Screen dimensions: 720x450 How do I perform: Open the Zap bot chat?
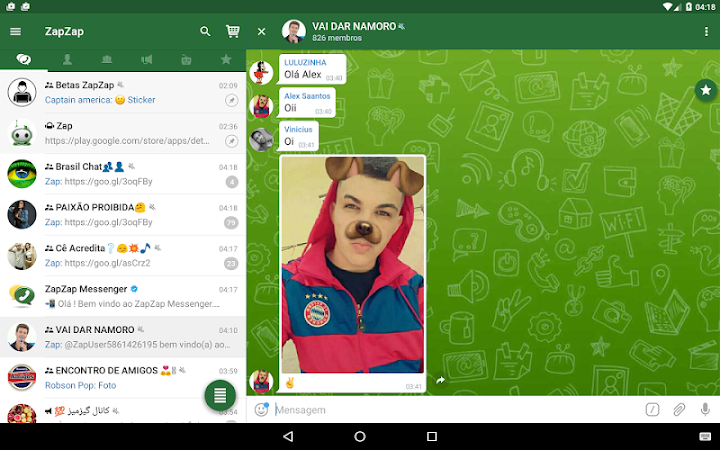(x=123, y=133)
